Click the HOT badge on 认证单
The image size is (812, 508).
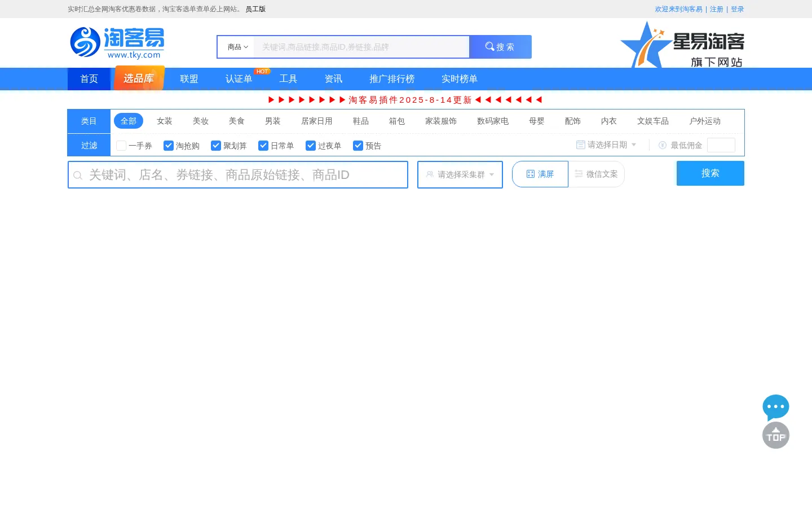pos(262,71)
